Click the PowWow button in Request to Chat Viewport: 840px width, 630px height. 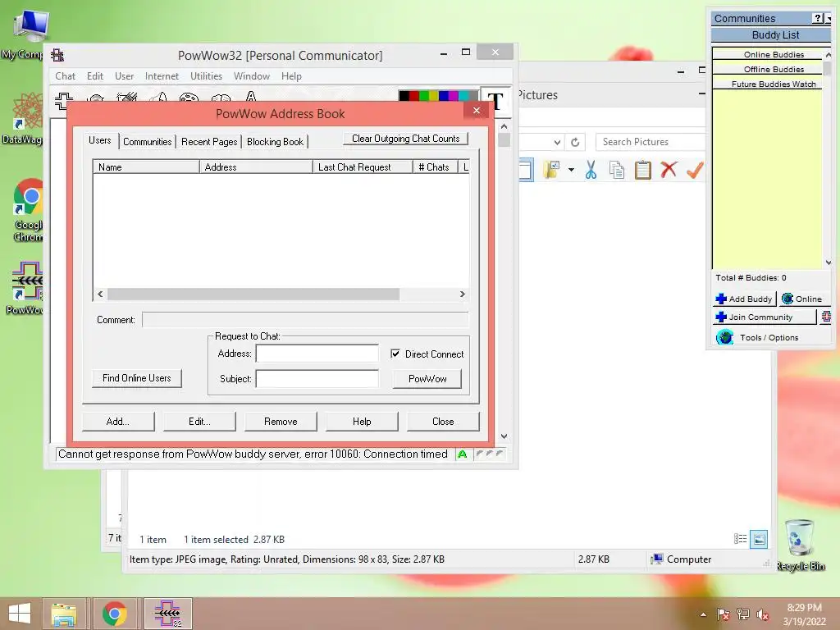(x=427, y=379)
